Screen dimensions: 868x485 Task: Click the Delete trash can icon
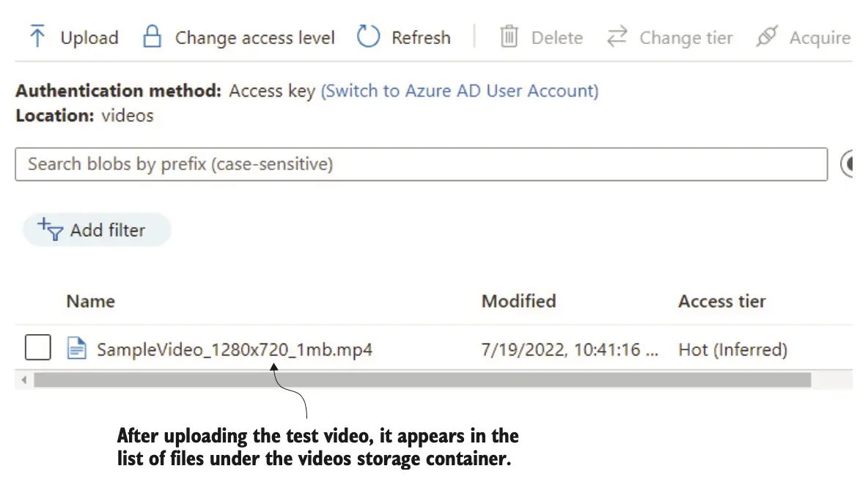point(509,37)
